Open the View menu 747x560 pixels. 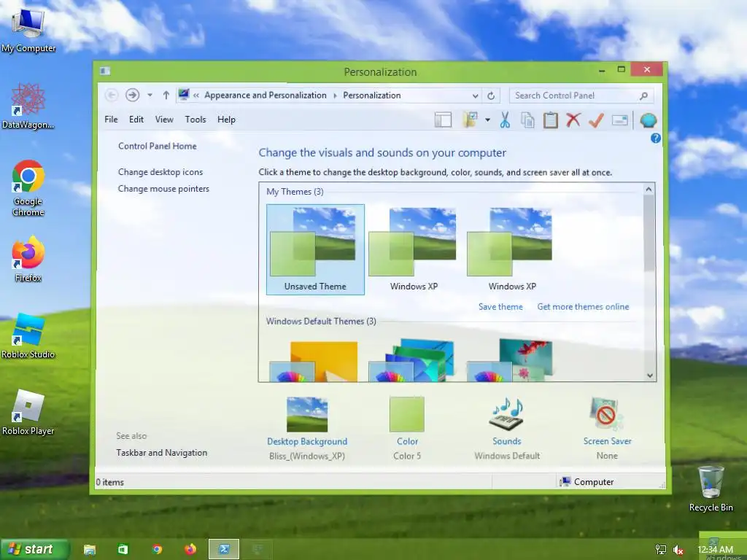[x=164, y=120]
